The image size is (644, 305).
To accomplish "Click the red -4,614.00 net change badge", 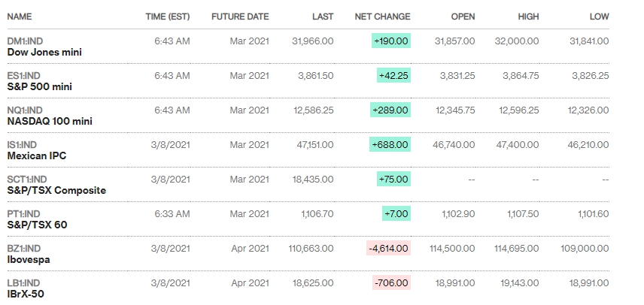I will 388,248.
